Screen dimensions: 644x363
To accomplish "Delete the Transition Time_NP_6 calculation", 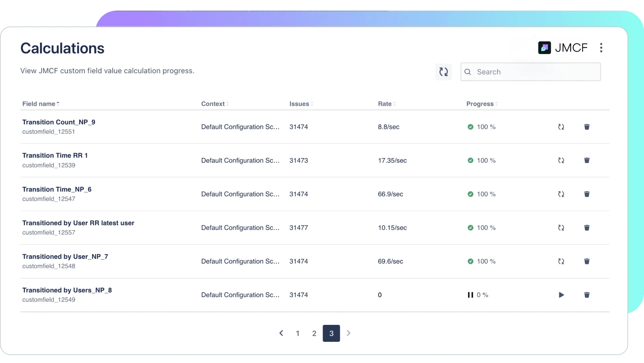I will pyautogui.click(x=587, y=194).
